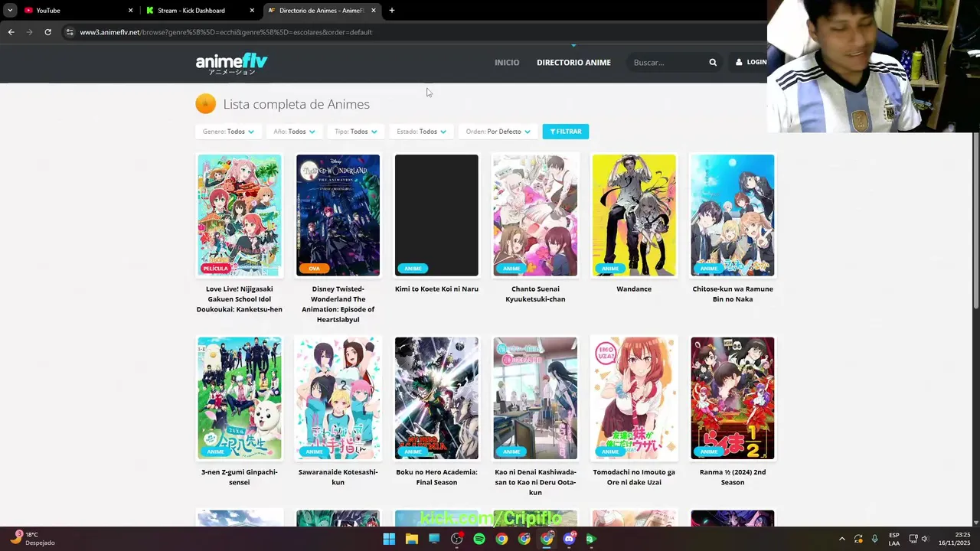Open the Disney Twisted-Wonderland poster
This screenshot has height=551, width=980.
338,215
